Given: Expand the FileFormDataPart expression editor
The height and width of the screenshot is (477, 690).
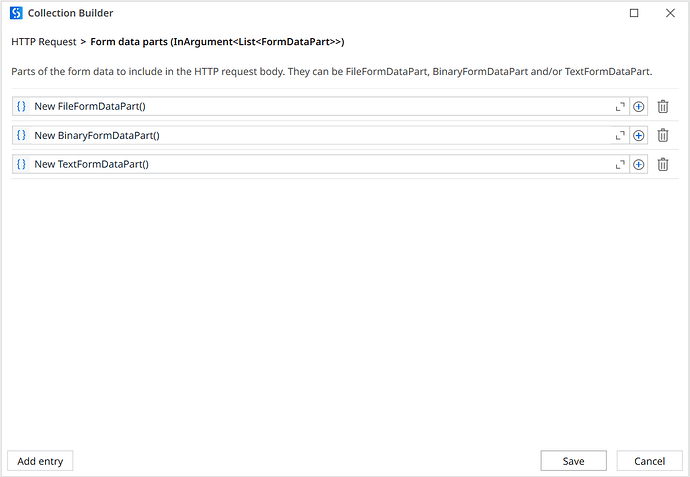Looking at the screenshot, I should pos(620,106).
